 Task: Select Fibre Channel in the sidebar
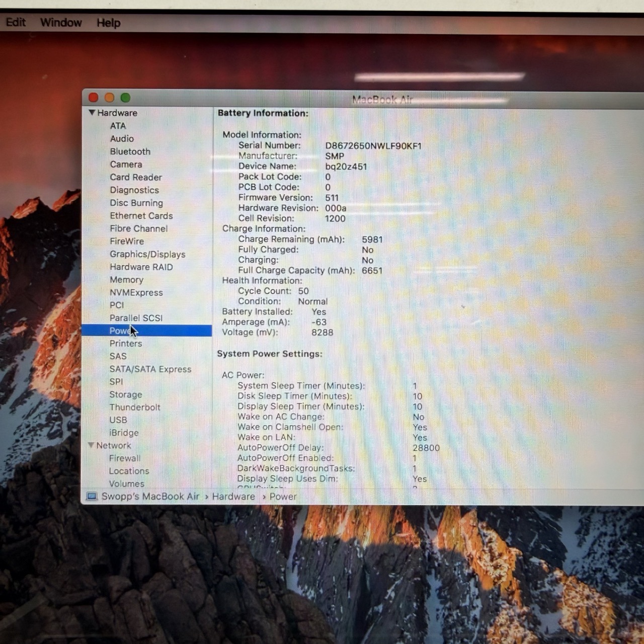click(x=139, y=228)
